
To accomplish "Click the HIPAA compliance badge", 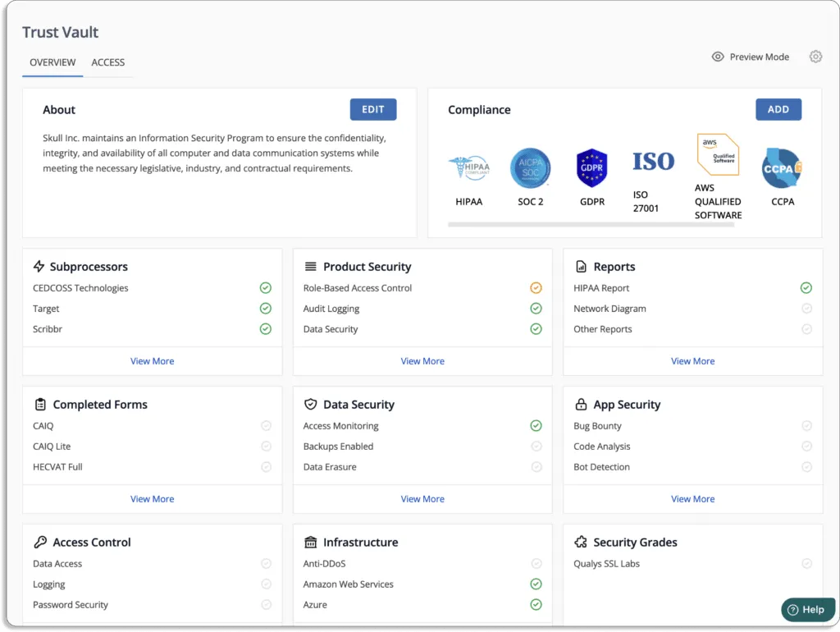I will click(468, 167).
